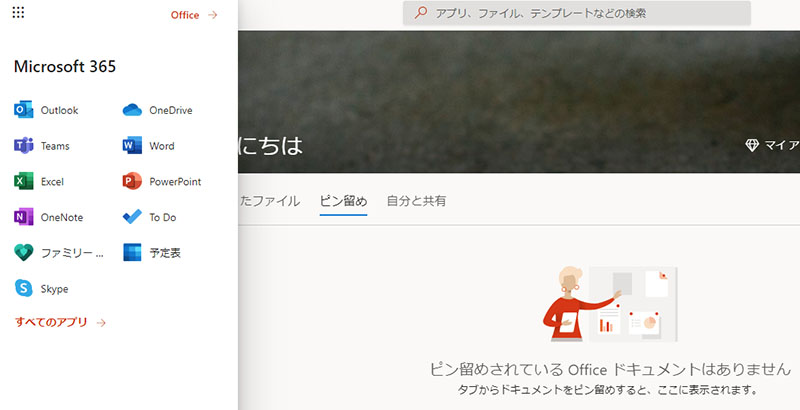Image resolution: width=800 pixels, height=410 pixels.
Task: Click the Microsoft 365 heading
Action: 65,66
